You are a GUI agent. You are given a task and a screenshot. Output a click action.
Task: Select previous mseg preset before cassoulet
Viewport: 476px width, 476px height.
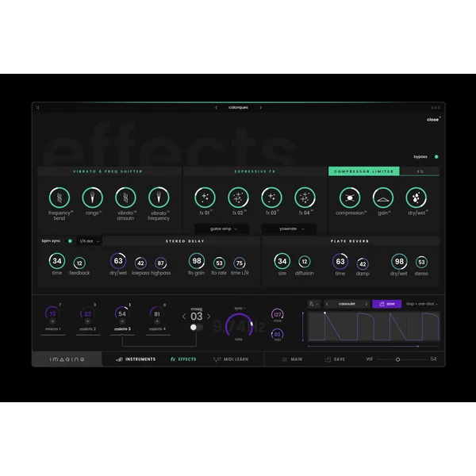327,304
